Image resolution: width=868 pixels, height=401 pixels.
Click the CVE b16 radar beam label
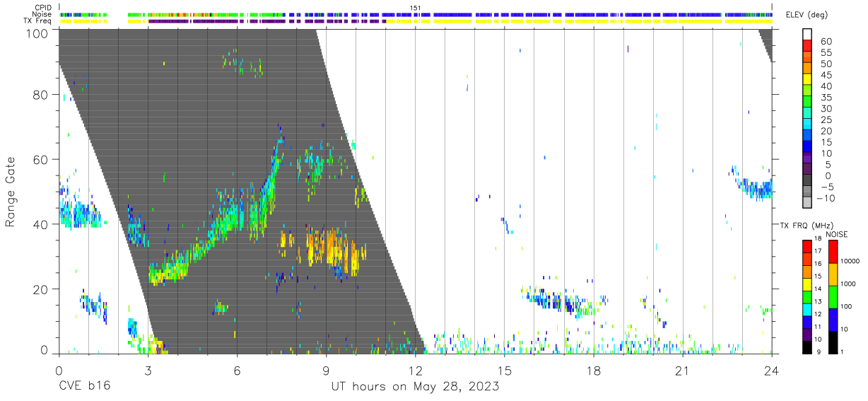click(84, 387)
